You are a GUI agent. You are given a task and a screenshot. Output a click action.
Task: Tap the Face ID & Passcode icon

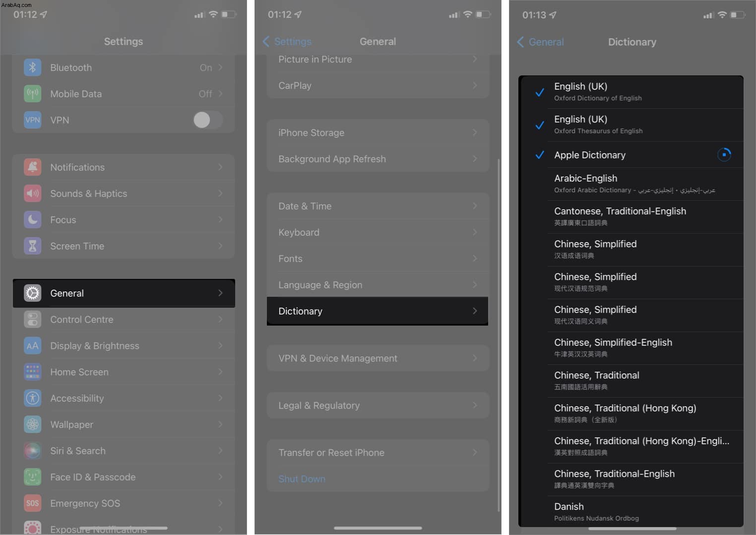click(33, 477)
